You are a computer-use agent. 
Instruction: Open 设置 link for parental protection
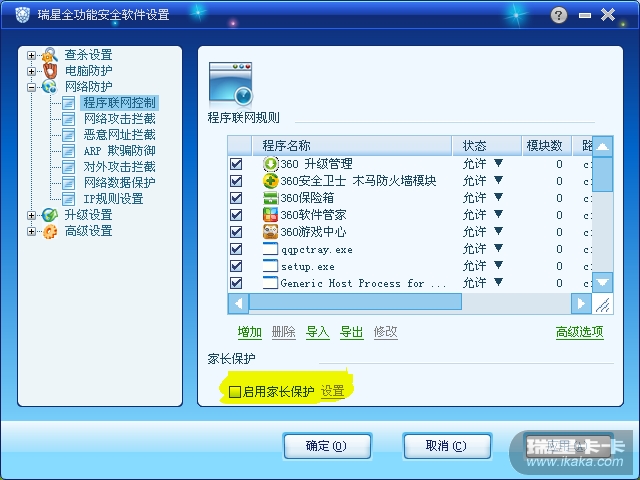pos(333,391)
